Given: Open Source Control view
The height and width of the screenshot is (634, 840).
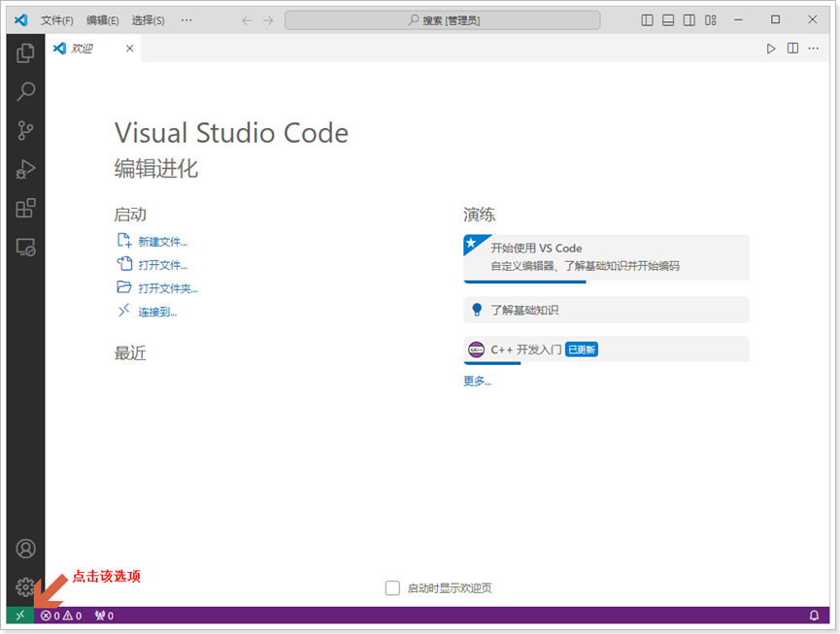Looking at the screenshot, I should pyautogui.click(x=25, y=130).
